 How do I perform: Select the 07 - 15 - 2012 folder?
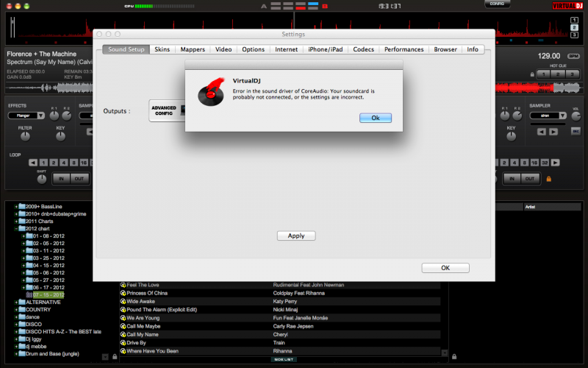pyautogui.click(x=49, y=295)
